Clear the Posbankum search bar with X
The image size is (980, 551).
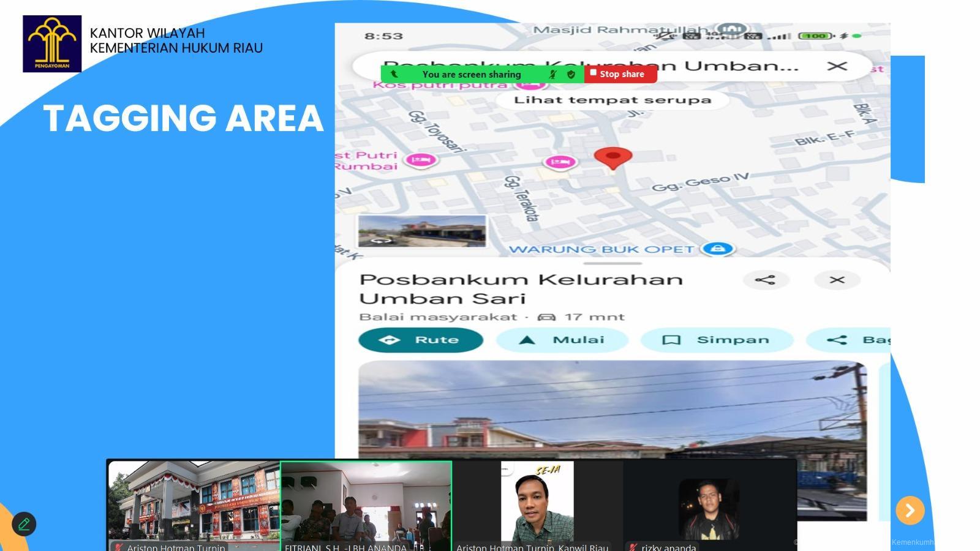[837, 66]
